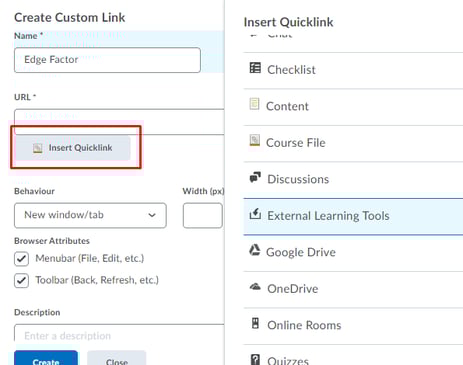This screenshot has height=365, width=463.
Task: Toggle the Menubar (File, Edit, etc.) checkbox
Action: click(x=21, y=259)
